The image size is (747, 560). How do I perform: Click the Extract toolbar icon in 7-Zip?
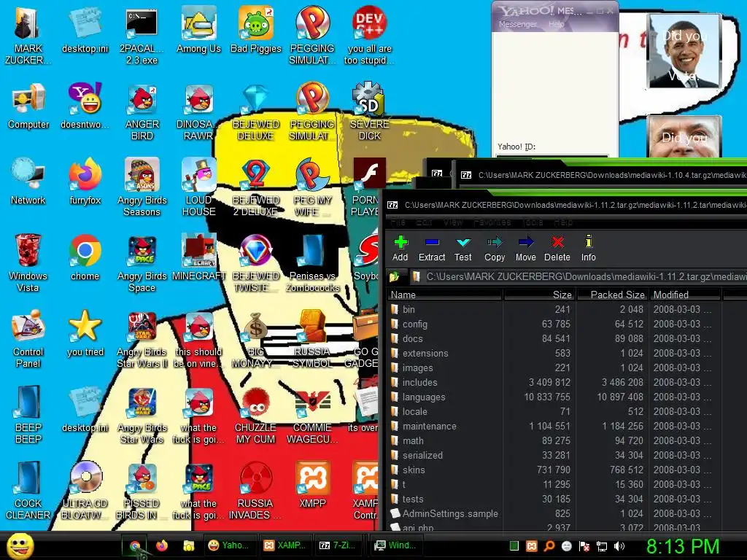coord(432,248)
